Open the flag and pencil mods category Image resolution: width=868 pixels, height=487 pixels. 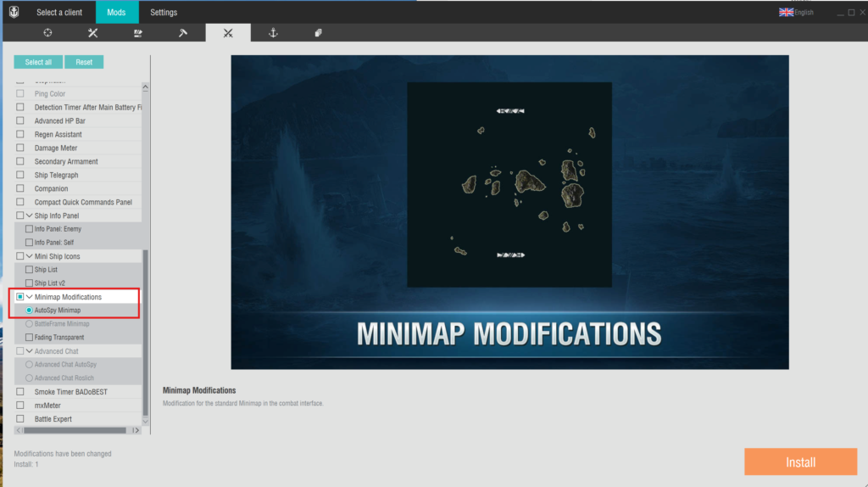[x=138, y=33]
